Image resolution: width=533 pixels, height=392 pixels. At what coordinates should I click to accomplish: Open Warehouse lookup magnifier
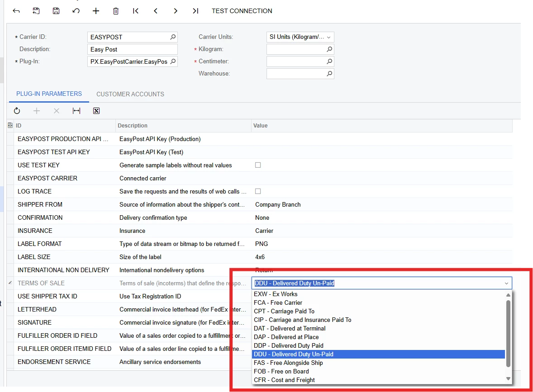pyautogui.click(x=329, y=74)
